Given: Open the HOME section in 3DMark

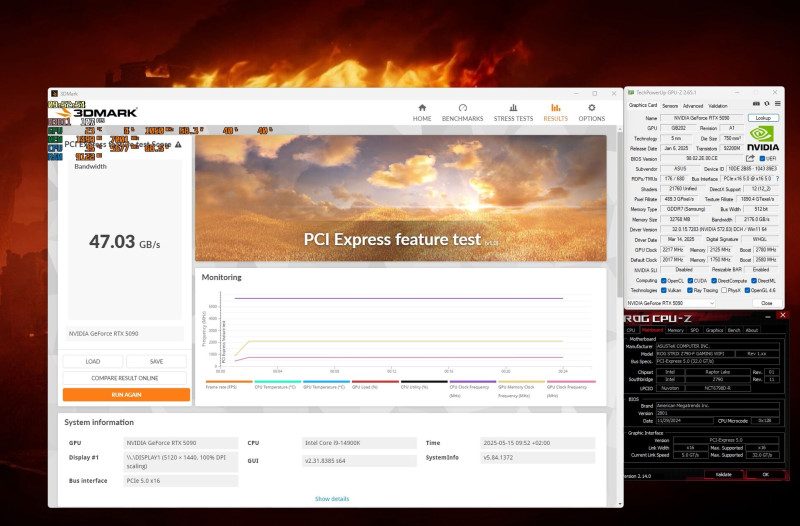Looking at the screenshot, I should 422,113.
